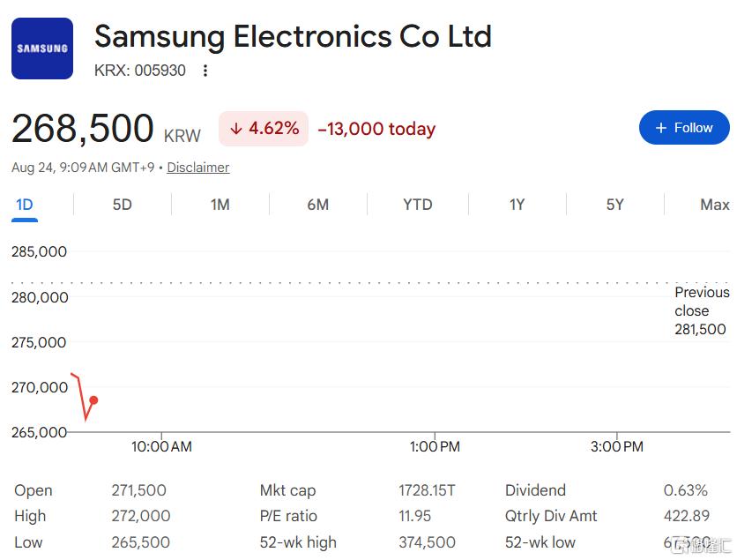
Task: Click the red current price dot on chart
Action: [x=93, y=400]
